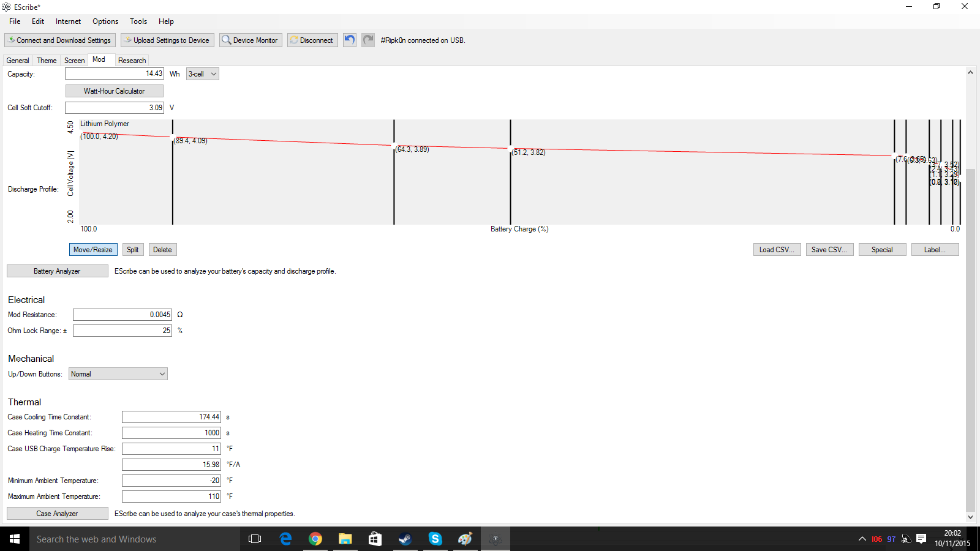Open Device Monitor with magnifier icon
Image resolution: width=980 pixels, height=551 pixels.
(x=251, y=40)
